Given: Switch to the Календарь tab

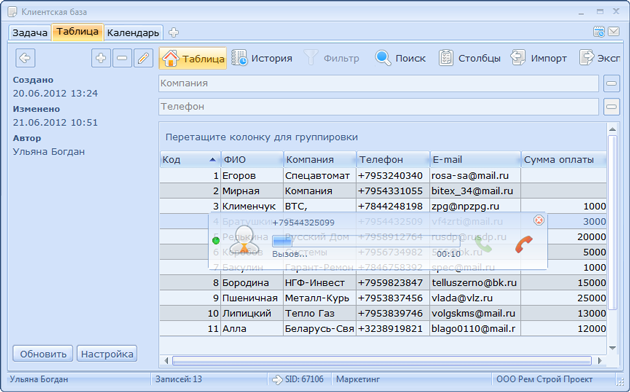Looking at the screenshot, I should [x=133, y=33].
